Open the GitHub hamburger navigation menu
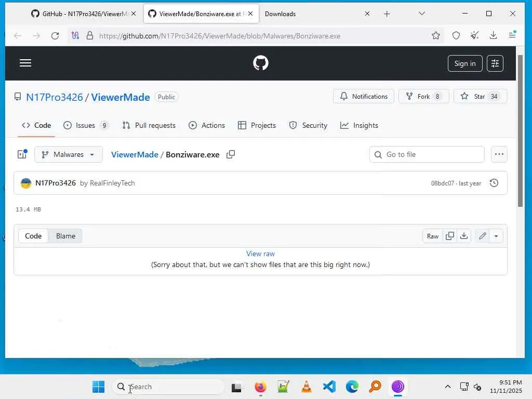Screen dimensions: 532x399 tap(25, 63)
